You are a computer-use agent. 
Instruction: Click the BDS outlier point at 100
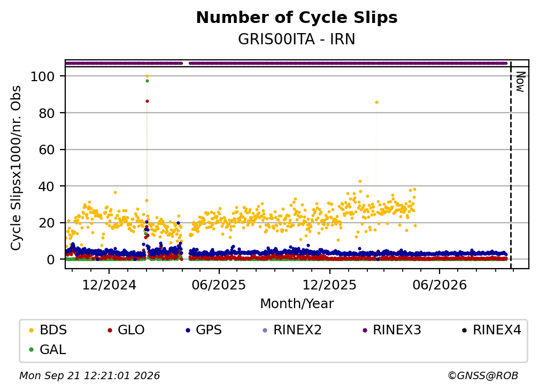click(147, 76)
